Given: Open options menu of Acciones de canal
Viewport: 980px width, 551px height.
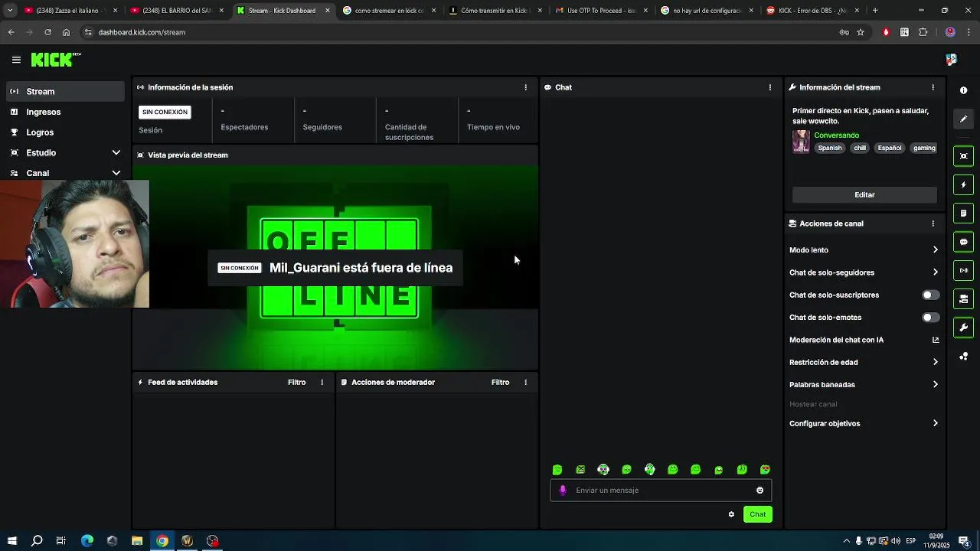Looking at the screenshot, I should (x=933, y=223).
